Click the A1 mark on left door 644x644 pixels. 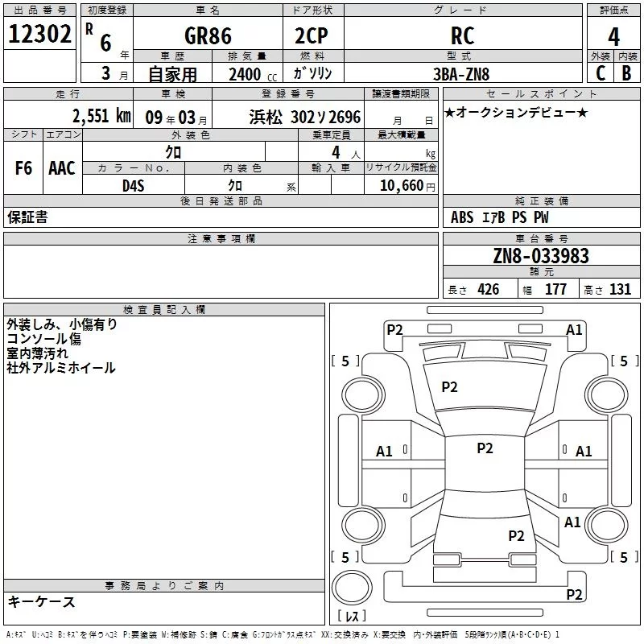(x=385, y=452)
